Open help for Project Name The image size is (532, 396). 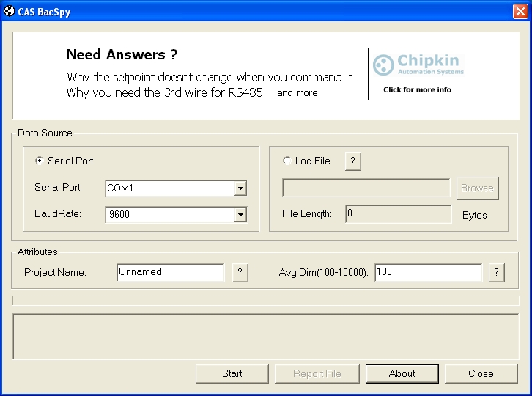[x=240, y=272]
